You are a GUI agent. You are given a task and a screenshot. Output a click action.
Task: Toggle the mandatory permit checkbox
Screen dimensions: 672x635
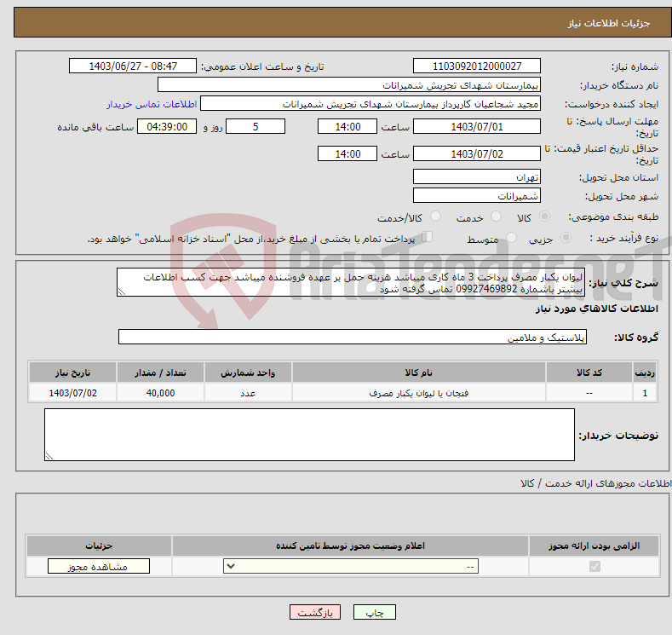point(594,567)
